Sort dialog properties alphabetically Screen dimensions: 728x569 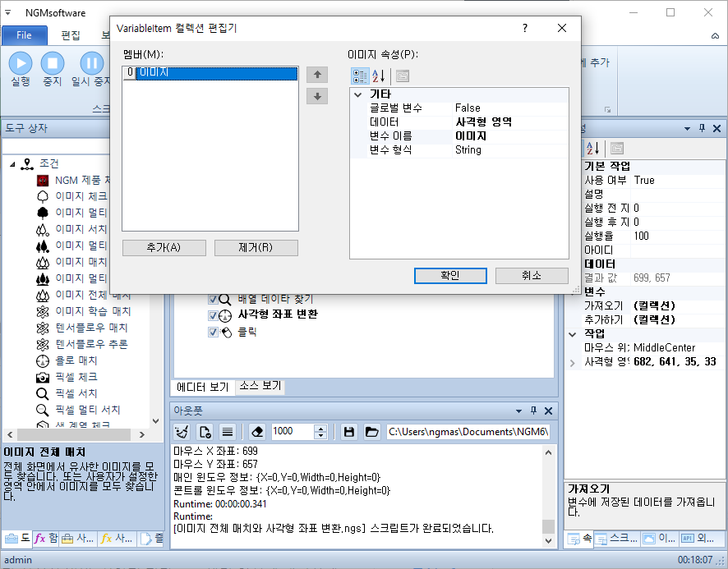[x=379, y=76]
